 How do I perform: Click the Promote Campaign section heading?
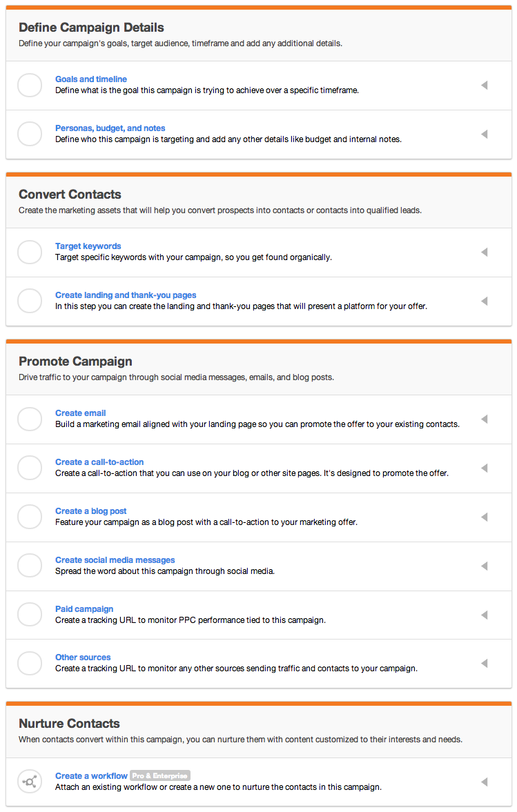point(76,362)
